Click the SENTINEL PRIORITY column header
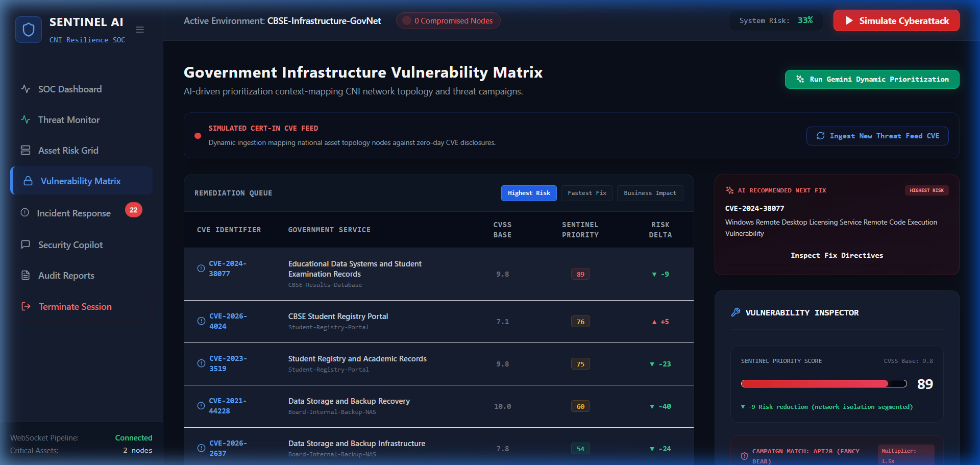This screenshot has width=980, height=465. pos(580,230)
